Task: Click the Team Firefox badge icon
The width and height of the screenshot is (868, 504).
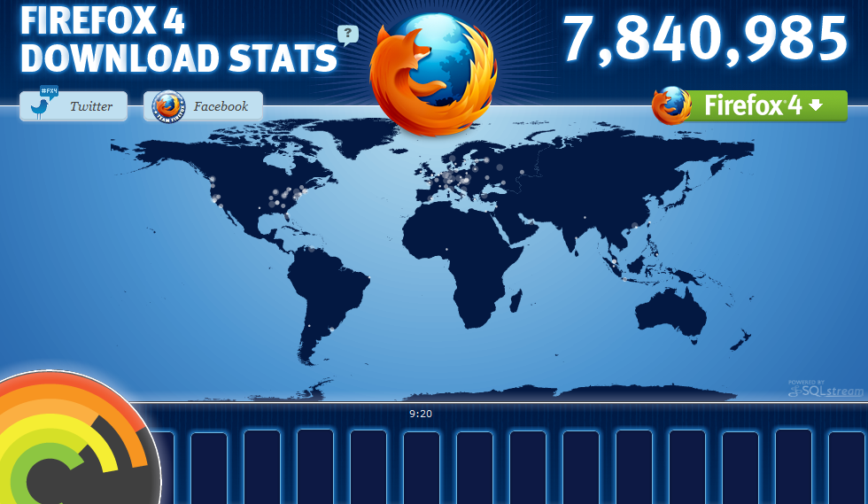Action: coord(168,106)
